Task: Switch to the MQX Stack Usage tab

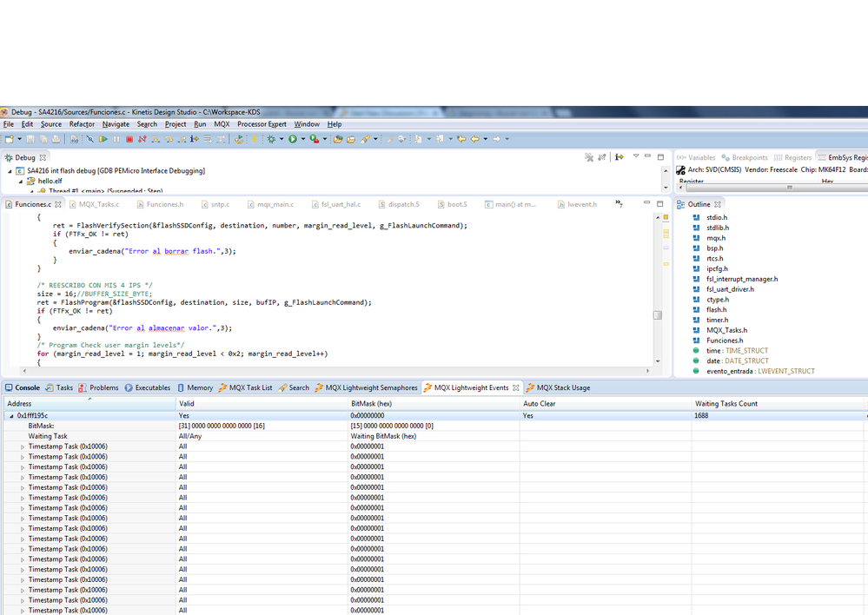Action: [x=558, y=387]
